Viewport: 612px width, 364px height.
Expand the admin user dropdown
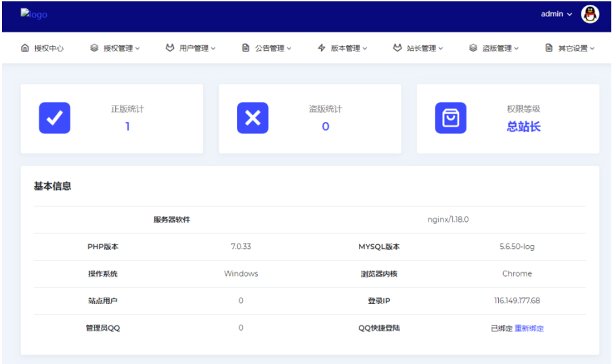(x=556, y=14)
